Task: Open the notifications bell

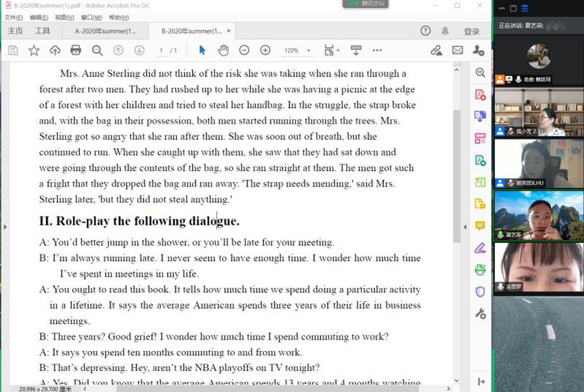Action: (x=445, y=31)
